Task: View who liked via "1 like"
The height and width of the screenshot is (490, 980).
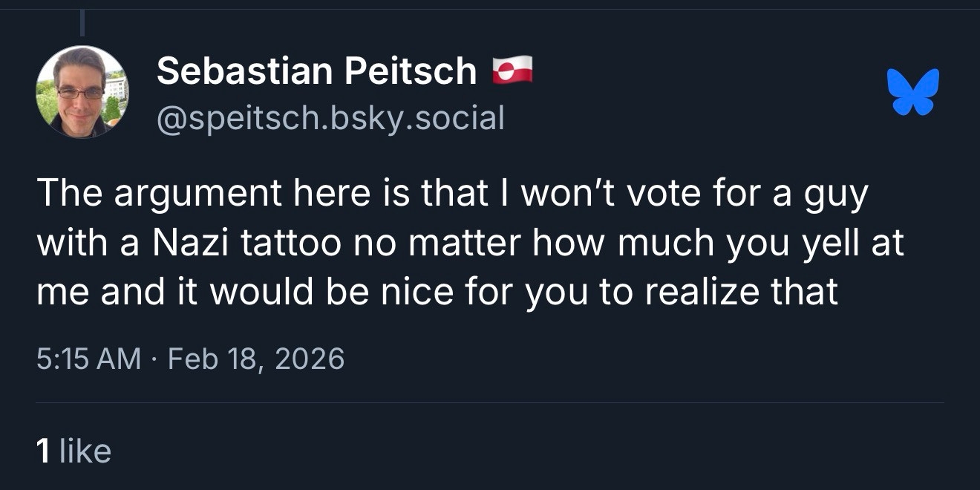Action: (x=73, y=451)
